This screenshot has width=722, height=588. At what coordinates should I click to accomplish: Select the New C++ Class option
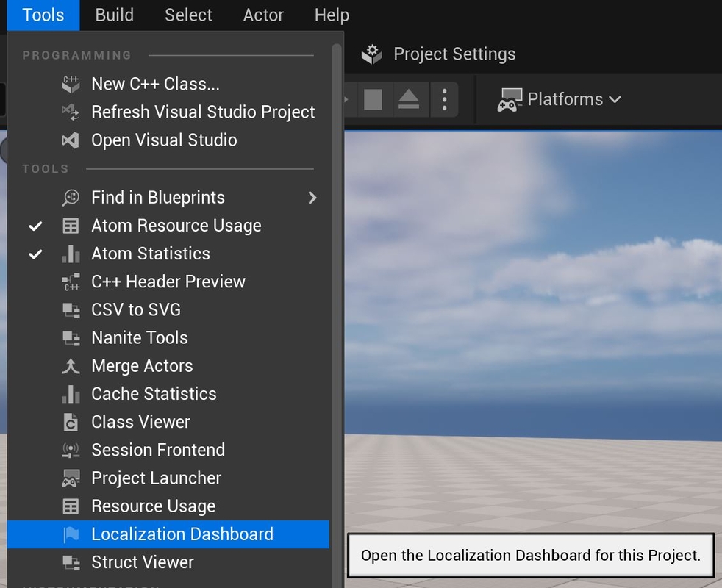(x=156, y=84)
